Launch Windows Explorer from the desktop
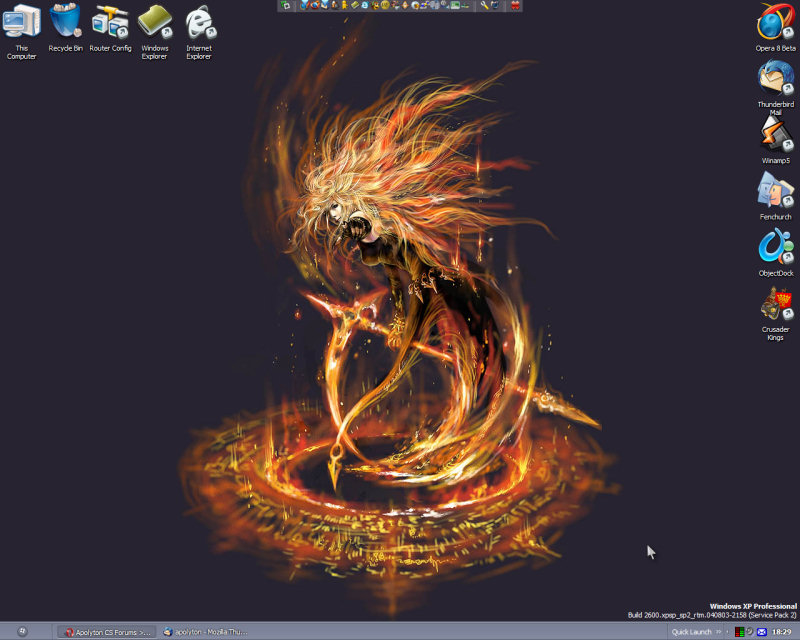 (x=154, y=23)
